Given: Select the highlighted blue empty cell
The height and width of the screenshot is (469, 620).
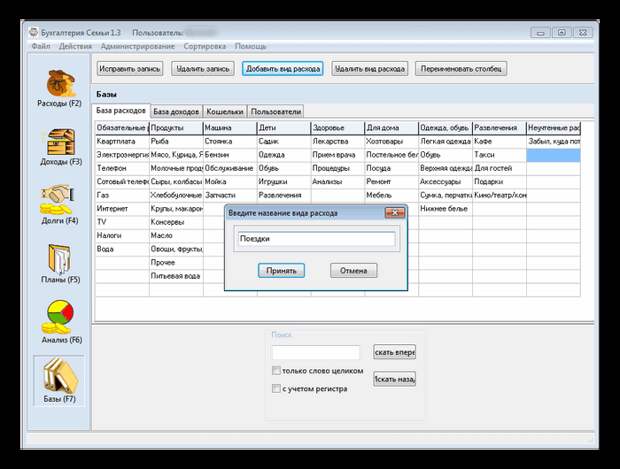Looking at the screenshot, I should point(553,155).
